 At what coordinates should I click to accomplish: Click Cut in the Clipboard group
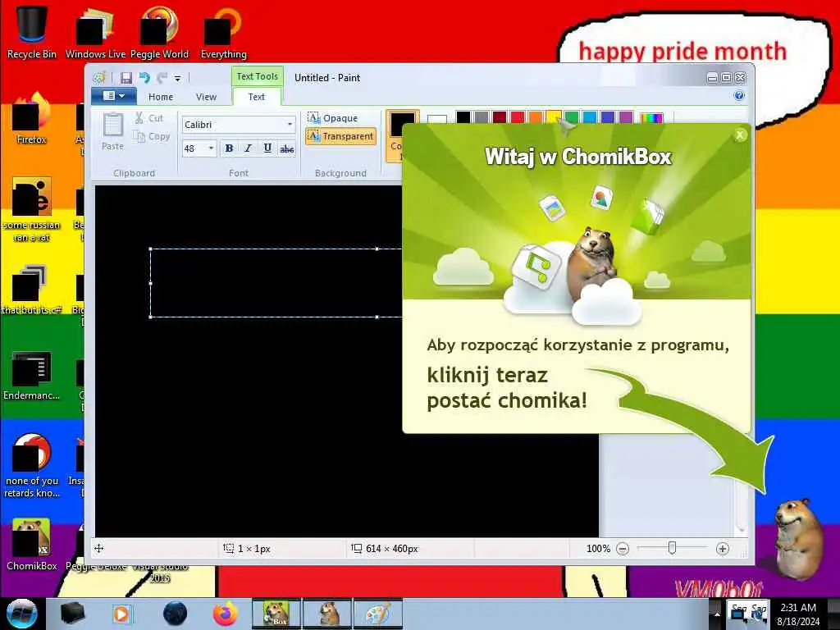pos(149,118)
